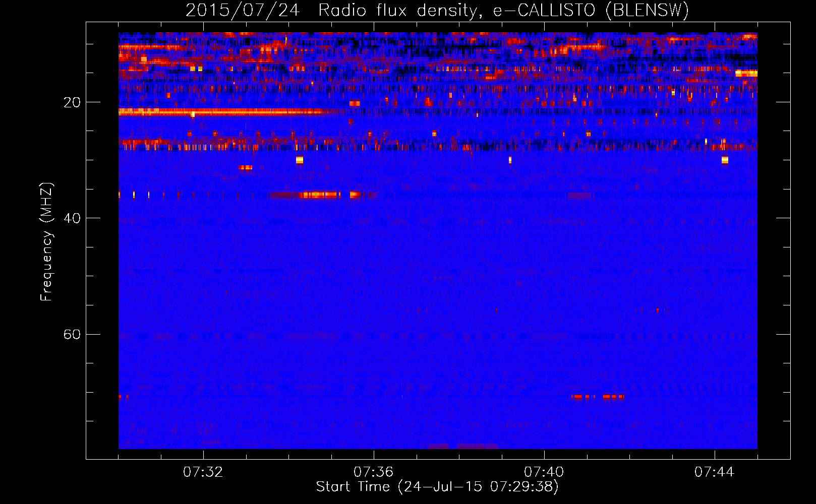Click the 20 MHz frequency tick label
816x504 pixels.
tap(72, 103)
